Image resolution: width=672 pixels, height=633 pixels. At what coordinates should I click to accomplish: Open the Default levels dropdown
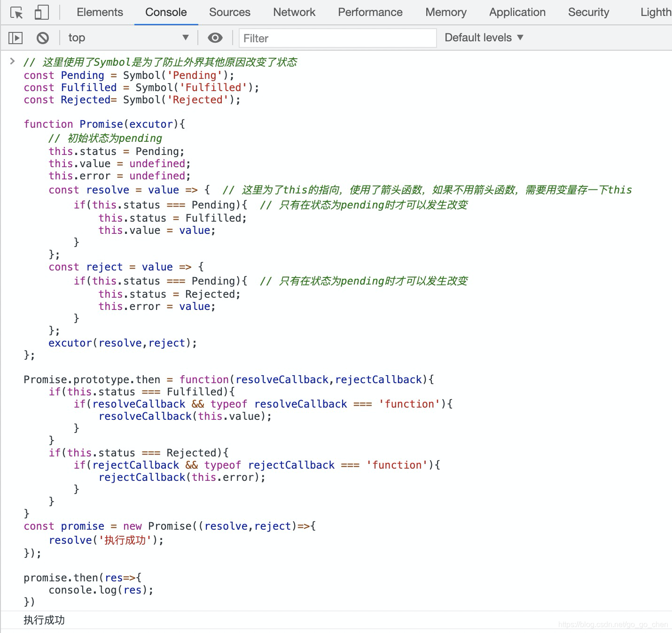(x=484, y=38)
